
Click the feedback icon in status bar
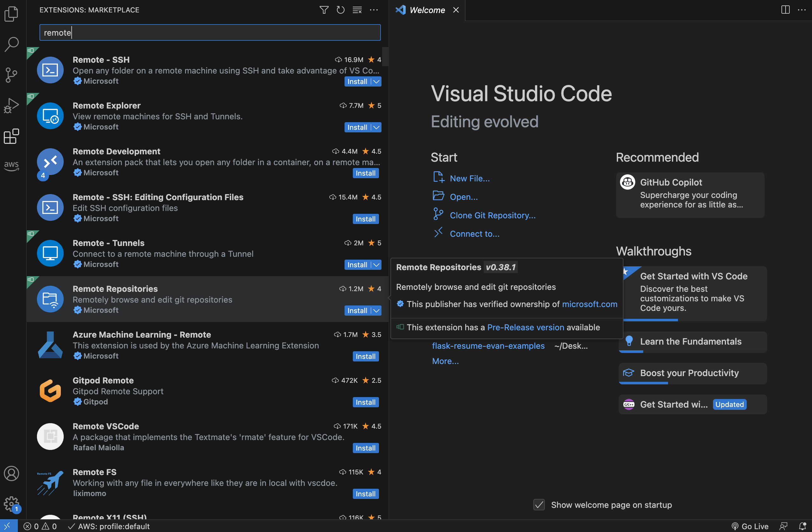coord(784,526)
